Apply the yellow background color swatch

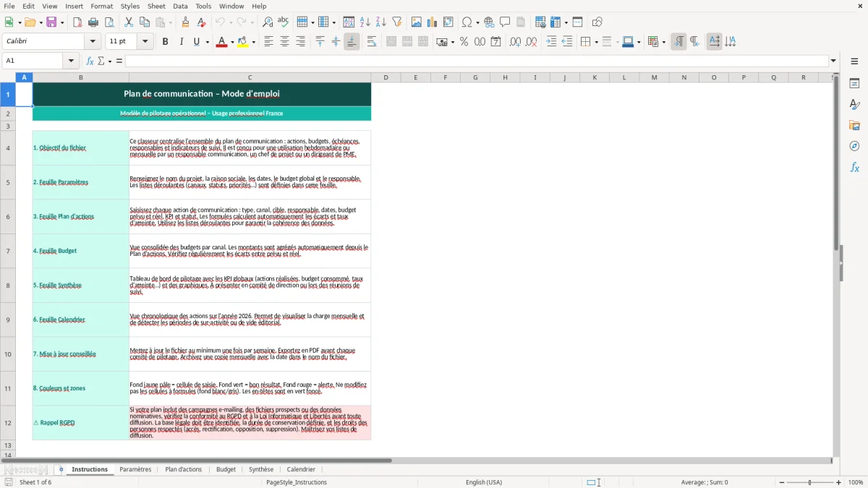click(243, 42)
